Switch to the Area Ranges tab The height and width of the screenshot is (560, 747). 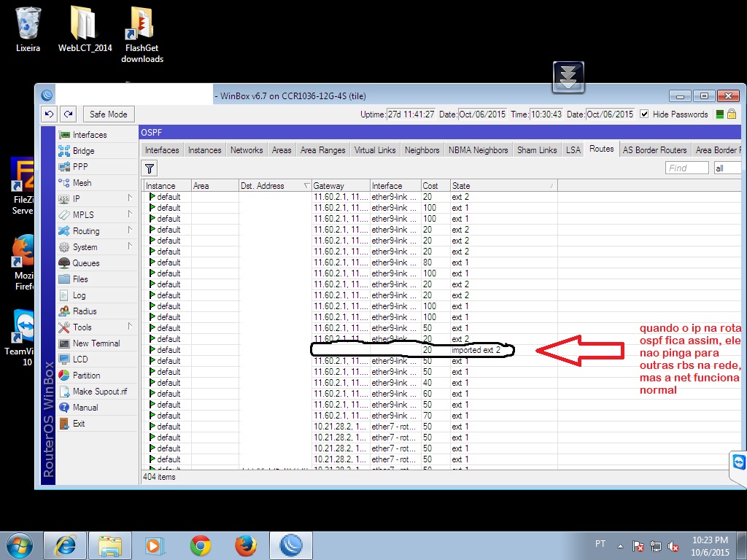[x=323, y=150]
